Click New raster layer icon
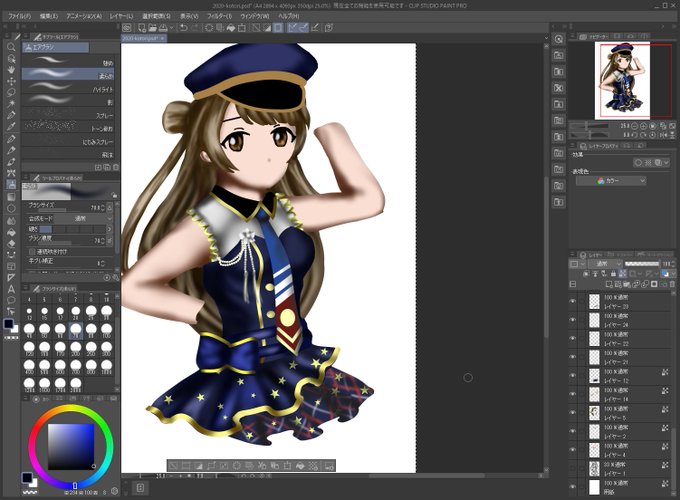Image resolution: width=680 pixels, height=500 pixels. pos(609,284)
